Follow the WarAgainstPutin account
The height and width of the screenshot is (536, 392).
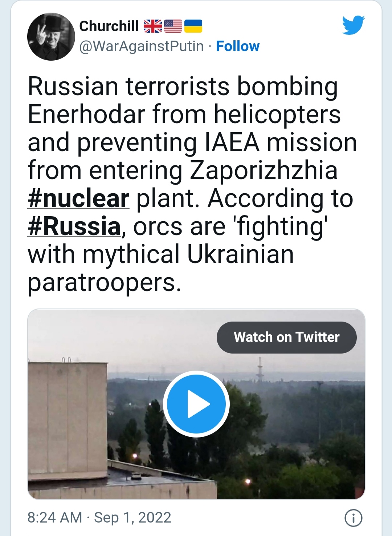[x=238, y=46]
